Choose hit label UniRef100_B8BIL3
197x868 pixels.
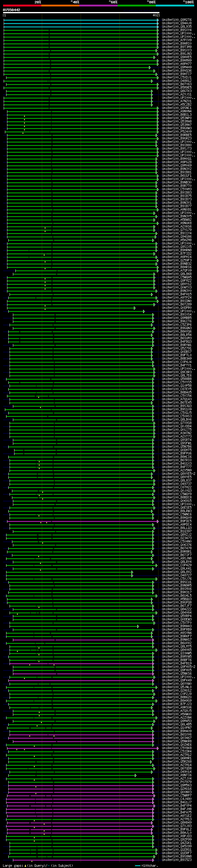177,115
